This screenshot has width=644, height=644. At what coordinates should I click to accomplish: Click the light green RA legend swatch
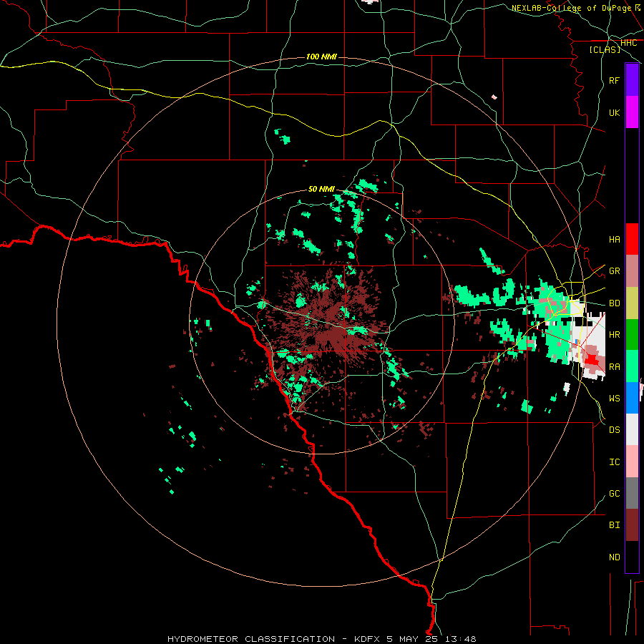[x=632, y=366]
